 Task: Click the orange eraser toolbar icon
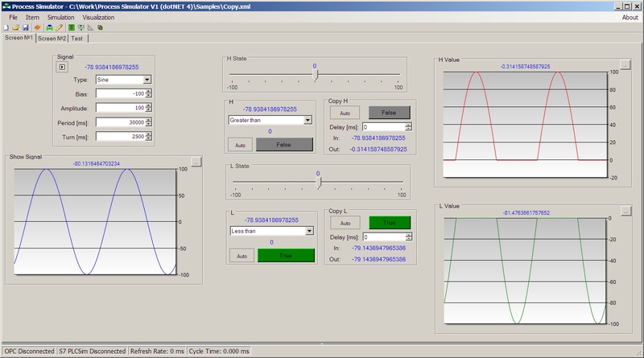(38, 27)
